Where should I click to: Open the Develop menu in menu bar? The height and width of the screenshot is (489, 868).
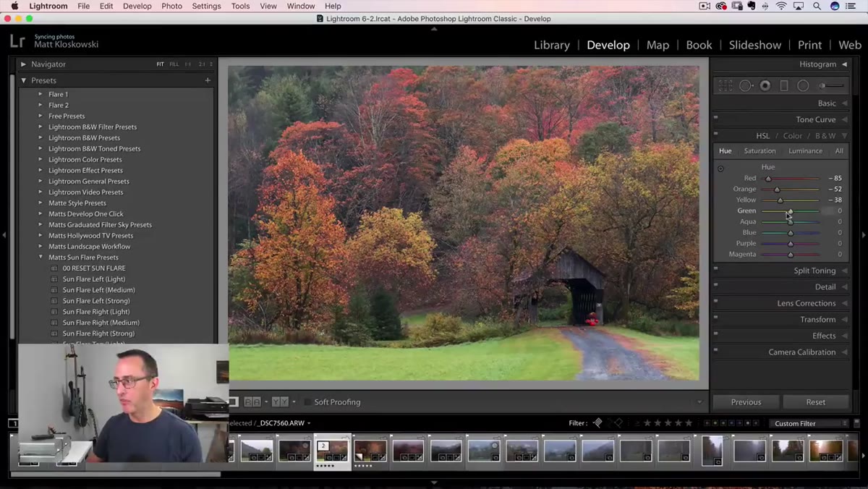pos(137,6)
